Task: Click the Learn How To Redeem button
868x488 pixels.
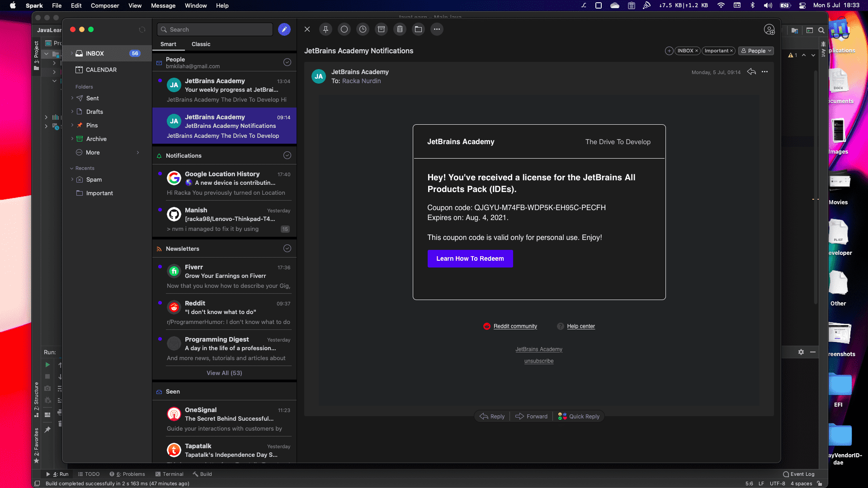Action: click(x=470, y=258)
